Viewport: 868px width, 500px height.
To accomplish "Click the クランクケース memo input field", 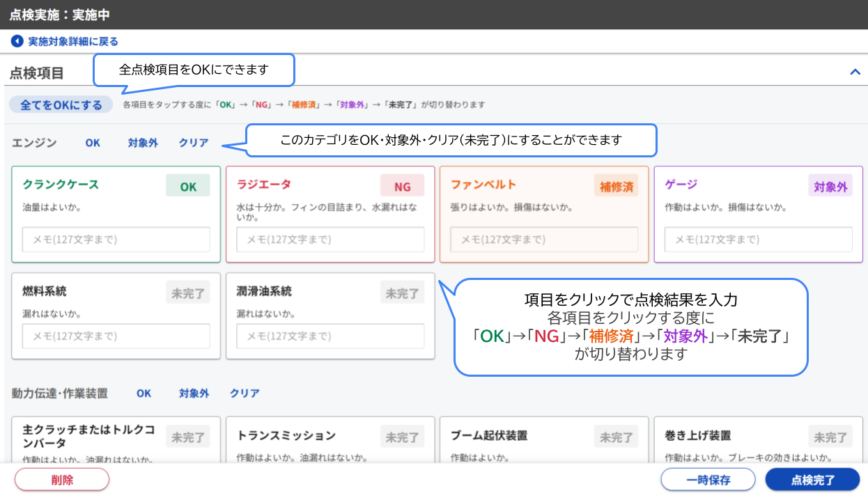I will (x=116, y=240).
